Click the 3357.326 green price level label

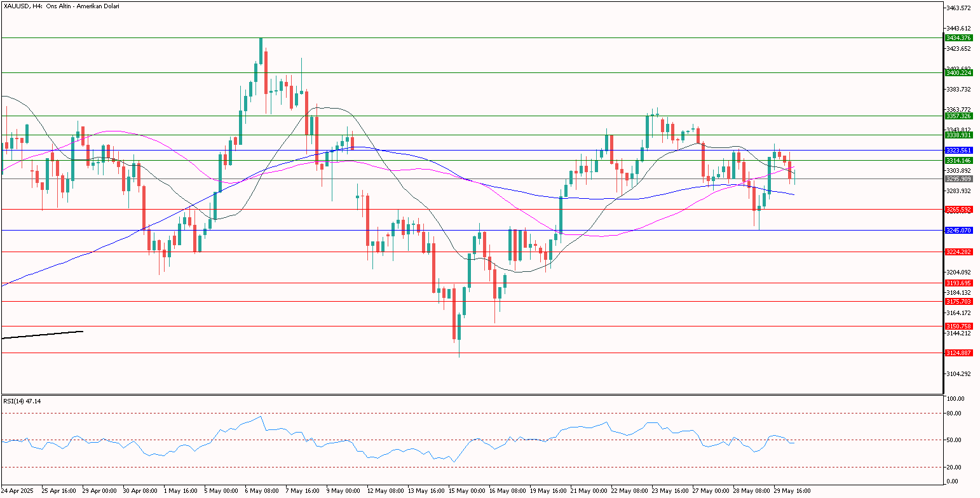pos(959,116)
